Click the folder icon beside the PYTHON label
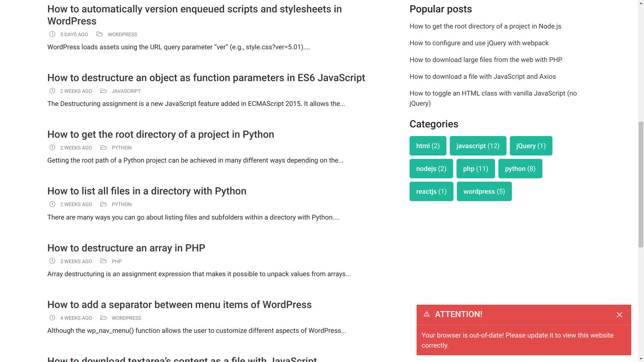644x362 pixels. click(104, 147)
